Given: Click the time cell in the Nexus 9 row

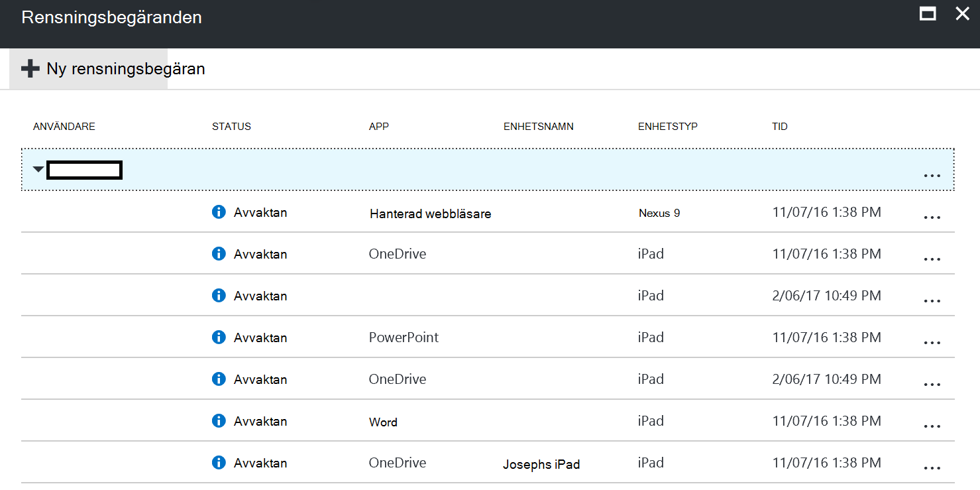Looking at the screenshot, I should (x=827, y=212).
